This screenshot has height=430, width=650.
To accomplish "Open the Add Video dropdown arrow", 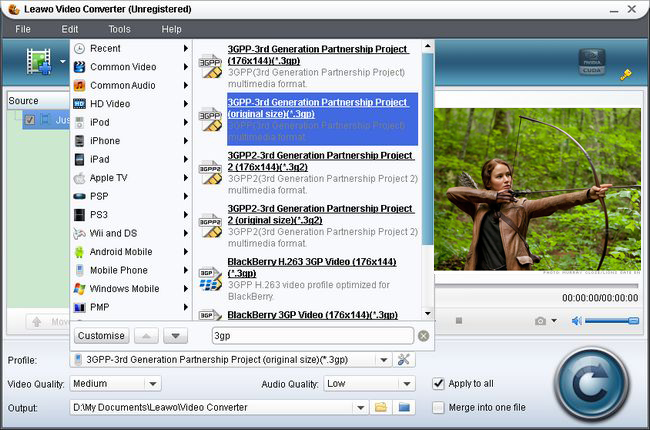I will pos(63,61).
